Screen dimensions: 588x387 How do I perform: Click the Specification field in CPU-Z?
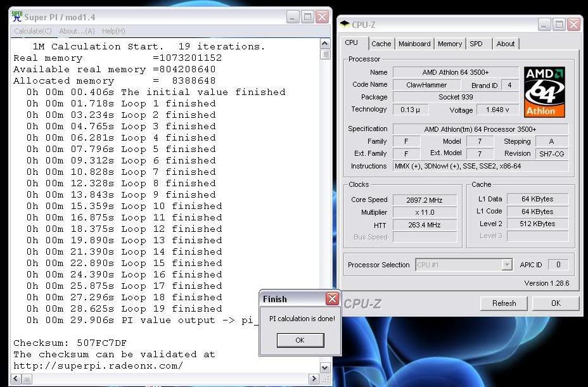click(x=480, y=129)
